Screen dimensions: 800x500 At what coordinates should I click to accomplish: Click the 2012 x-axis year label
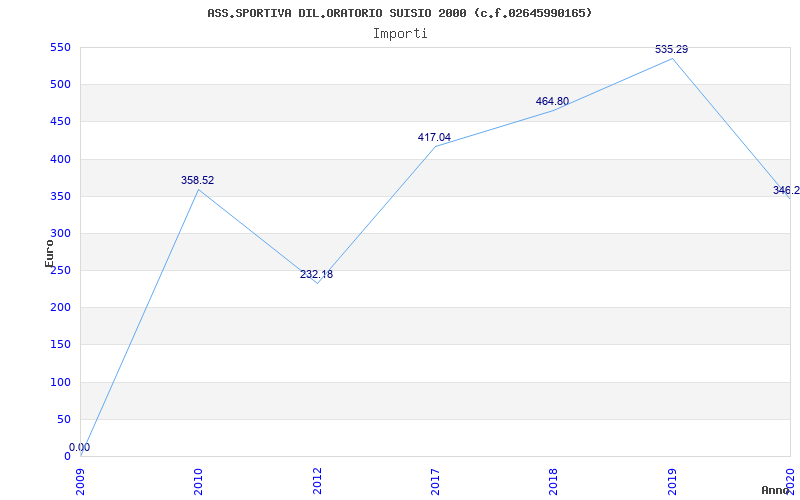click(317, 481)
